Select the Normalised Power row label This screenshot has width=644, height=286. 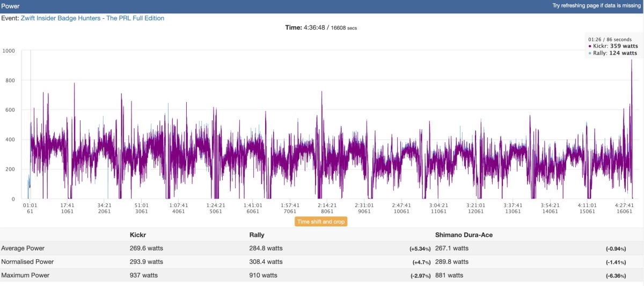(x=27, y=262)
